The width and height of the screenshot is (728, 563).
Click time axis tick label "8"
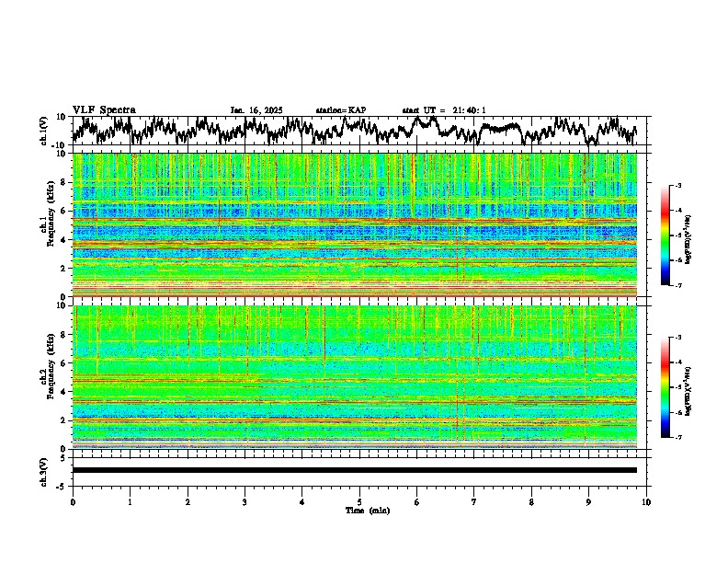531,502
